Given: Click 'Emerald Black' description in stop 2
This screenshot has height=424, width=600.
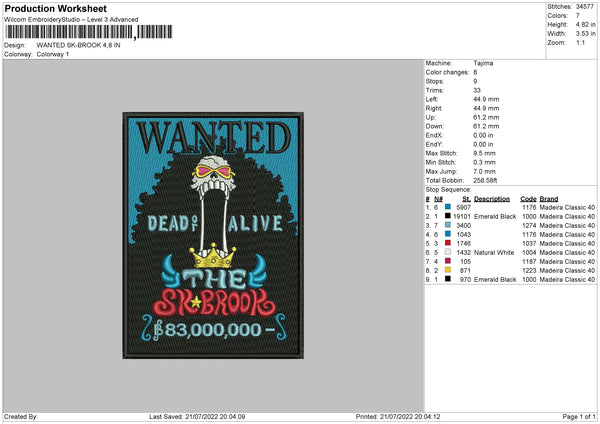Looking at the screenshot, I should pyautogui.click(x=495, y=217).
